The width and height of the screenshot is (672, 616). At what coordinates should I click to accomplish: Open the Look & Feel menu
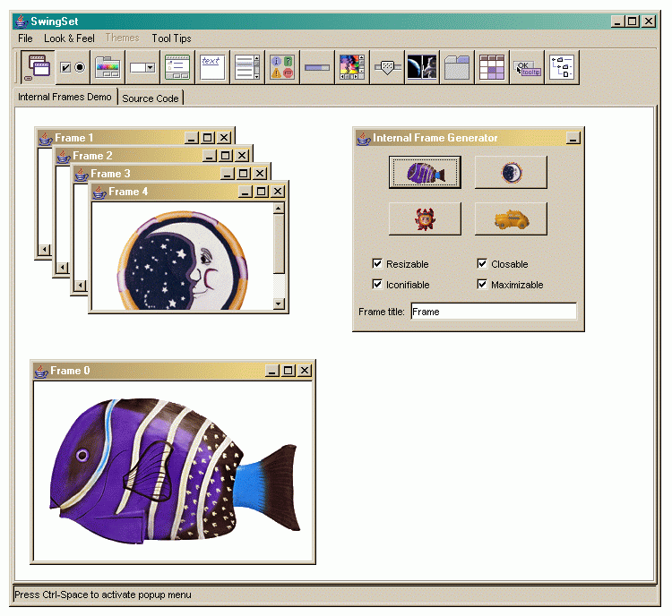point(69,38)
